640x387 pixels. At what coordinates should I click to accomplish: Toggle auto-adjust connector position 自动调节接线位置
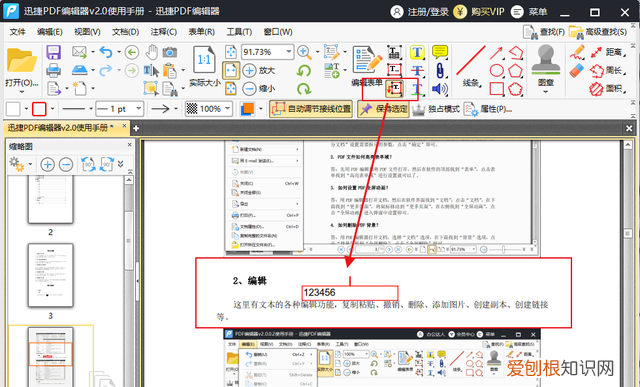coord(311,109)
